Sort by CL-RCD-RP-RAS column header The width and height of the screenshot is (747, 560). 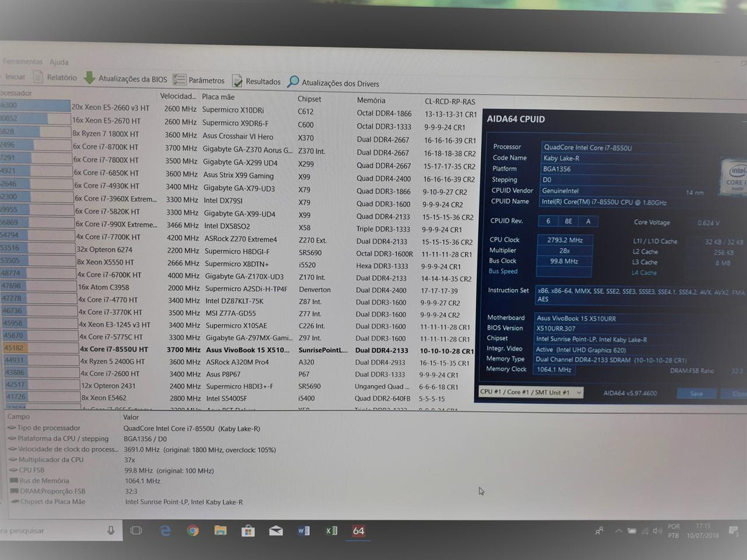[x=449, y=101]
